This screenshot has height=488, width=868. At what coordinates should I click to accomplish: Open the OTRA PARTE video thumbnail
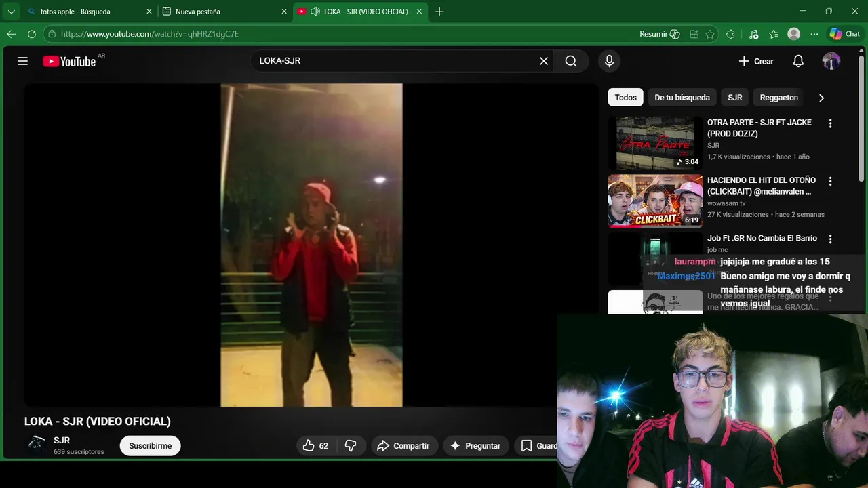click(655, 143)
